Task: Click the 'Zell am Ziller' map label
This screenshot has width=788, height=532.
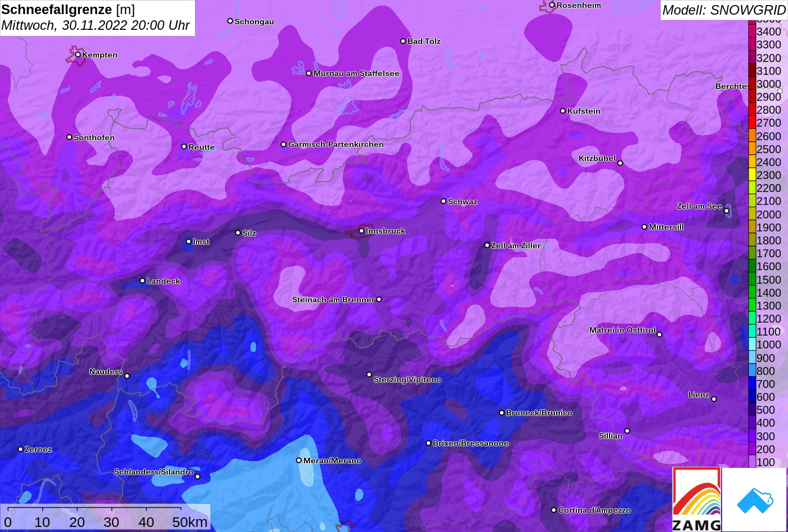Action: (516, 246)
